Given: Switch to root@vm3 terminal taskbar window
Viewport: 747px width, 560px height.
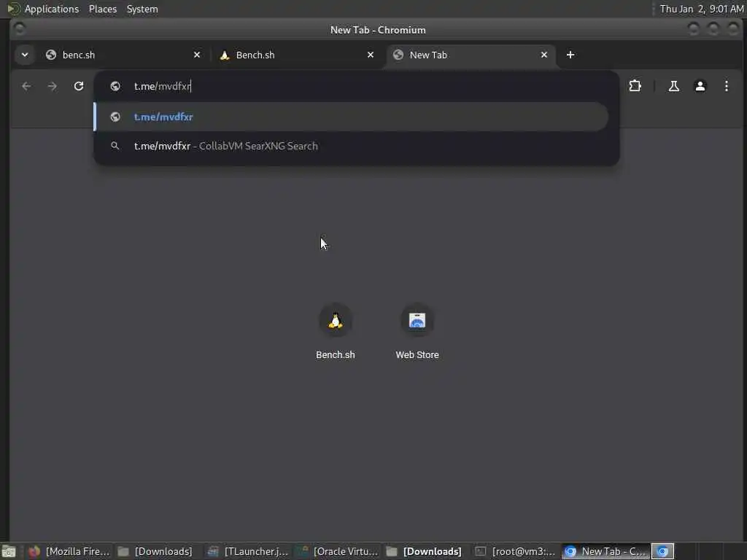Looking at the screenshot, I should click(516, 551).
